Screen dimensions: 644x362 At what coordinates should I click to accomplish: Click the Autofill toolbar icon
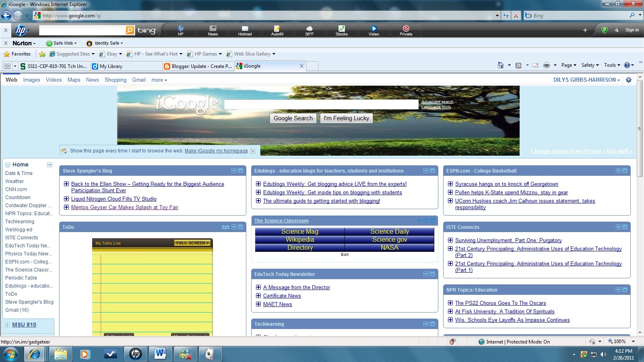(x=277, y=30)
